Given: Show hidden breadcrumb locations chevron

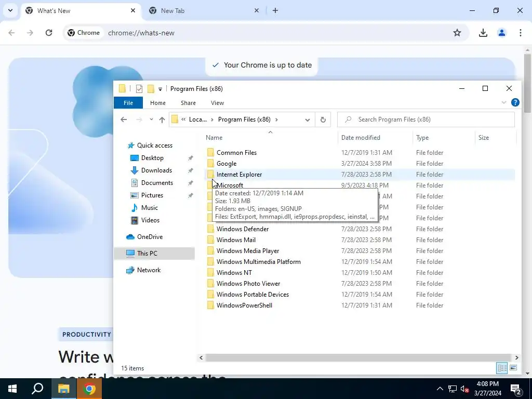Looking at the screenshot, I should click(183, 119).
